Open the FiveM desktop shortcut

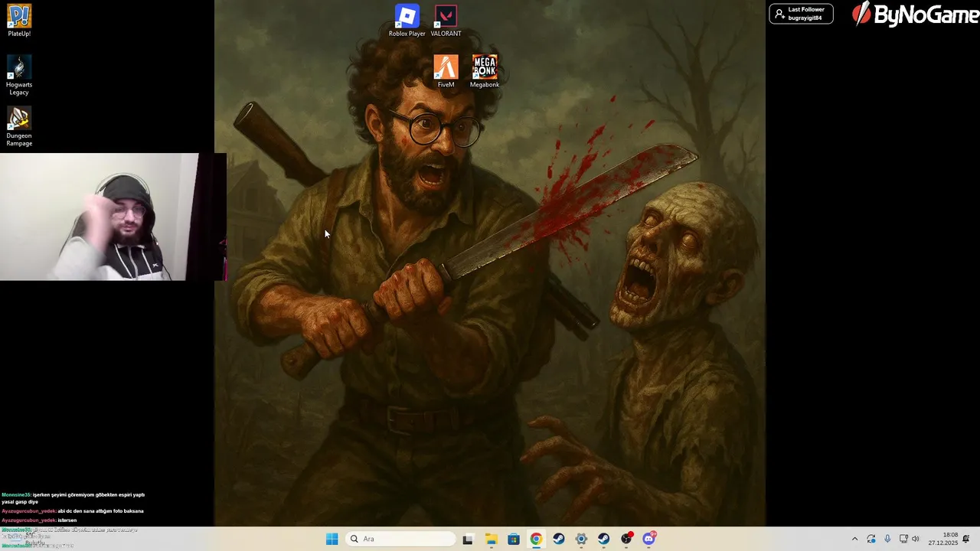click(446, 72)
